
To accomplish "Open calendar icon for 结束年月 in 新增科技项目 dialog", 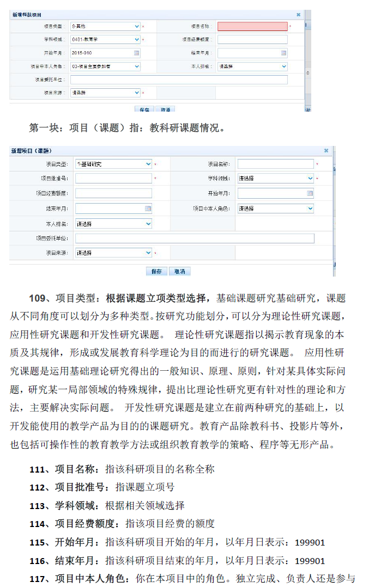I will point(284,53).
